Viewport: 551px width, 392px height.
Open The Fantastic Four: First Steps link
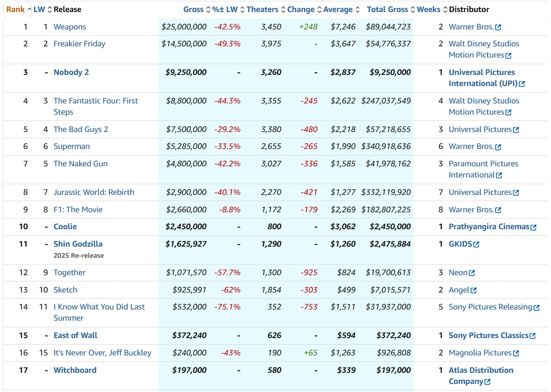pyautogui.click(x=96, y=107)
